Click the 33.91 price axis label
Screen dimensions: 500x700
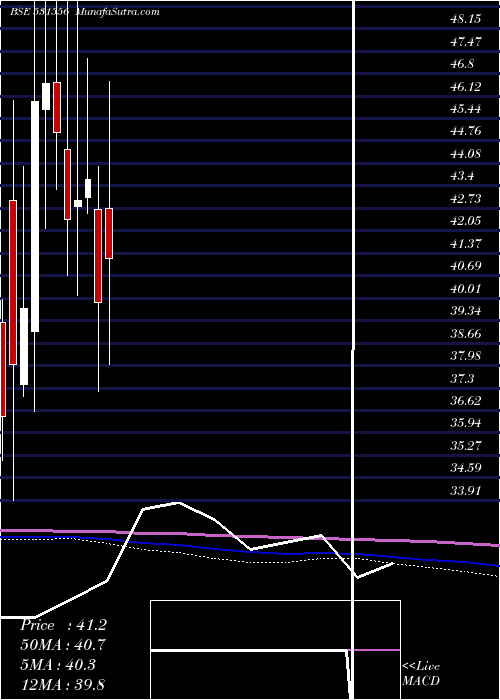pos(466,490)
